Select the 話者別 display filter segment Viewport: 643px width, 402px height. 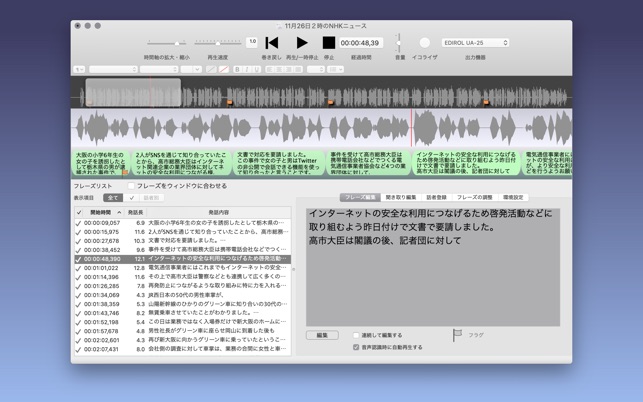click(x=151, y=198)
